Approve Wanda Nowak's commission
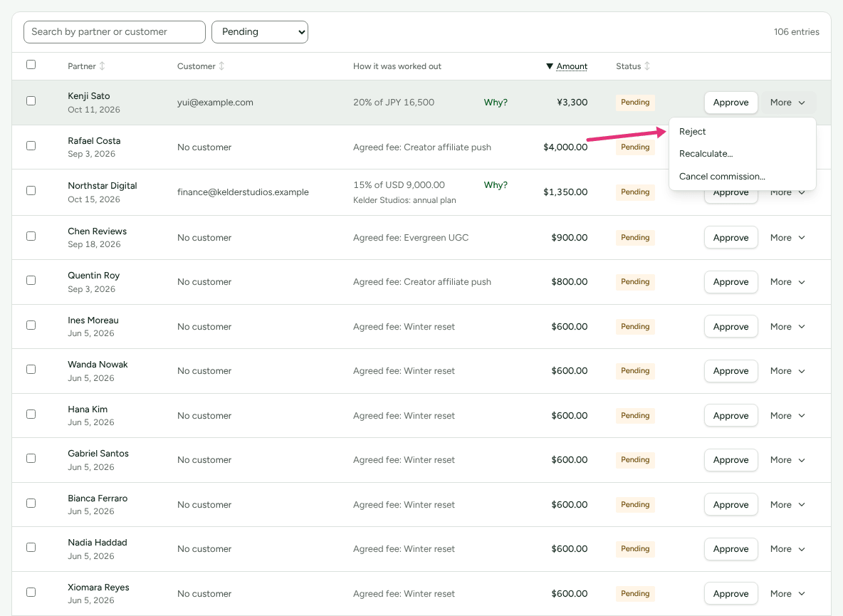The image size is (843, 616). point(731,371)
